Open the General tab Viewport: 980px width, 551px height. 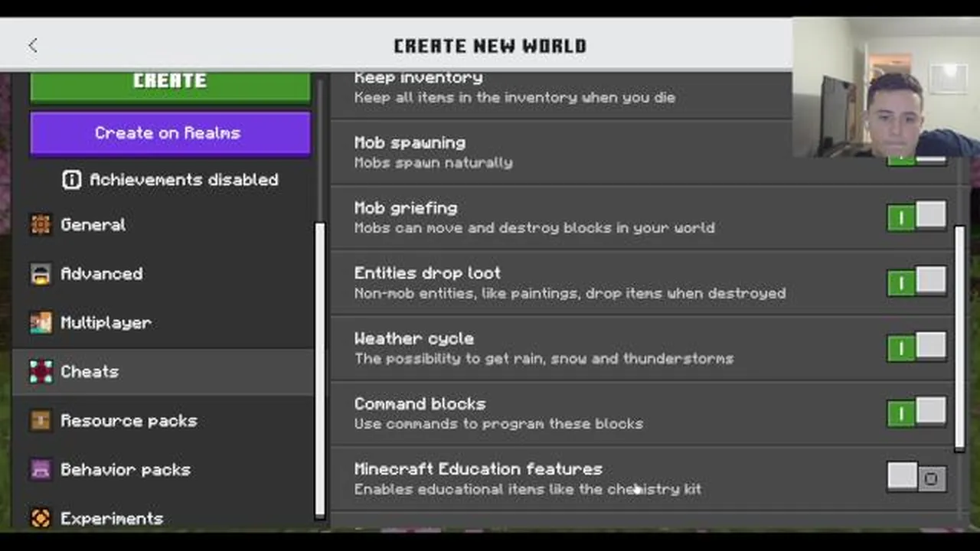coord(162,224)
